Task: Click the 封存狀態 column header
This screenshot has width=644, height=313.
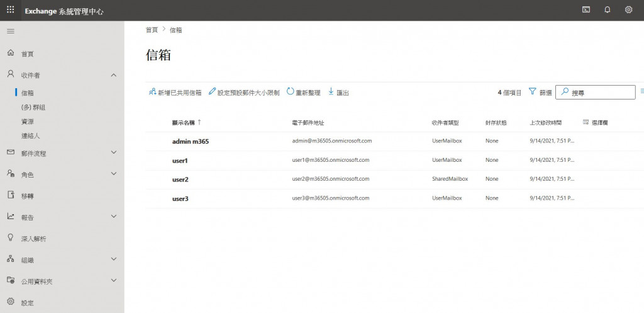Action: tap(496, 123)
